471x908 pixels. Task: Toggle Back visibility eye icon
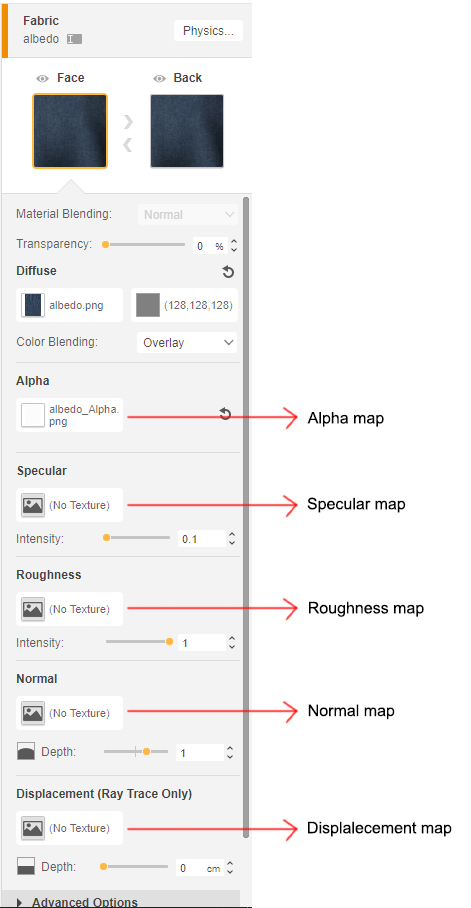tap(159, 79)
